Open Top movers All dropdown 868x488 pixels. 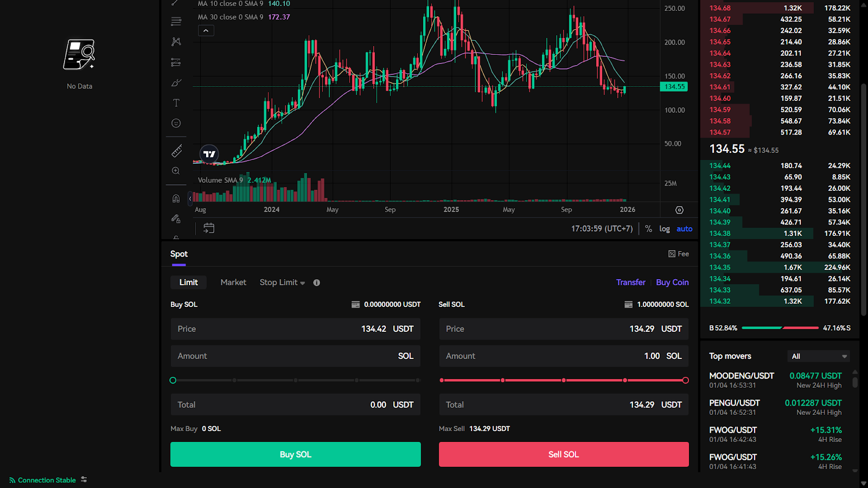coord(819,356)
